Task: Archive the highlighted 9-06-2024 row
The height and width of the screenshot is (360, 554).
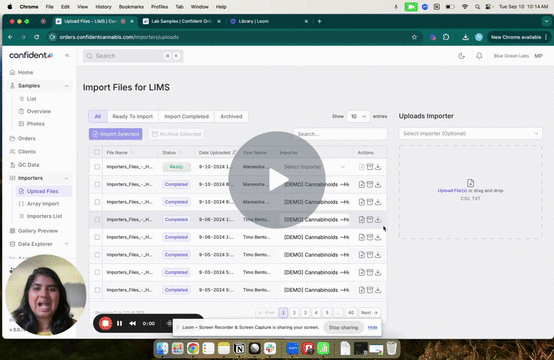Action: tap(370, 220)
